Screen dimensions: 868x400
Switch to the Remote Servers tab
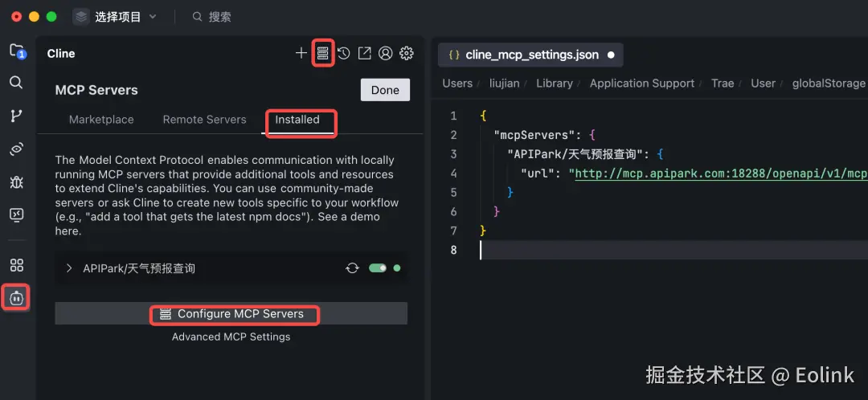pos(204,120)
